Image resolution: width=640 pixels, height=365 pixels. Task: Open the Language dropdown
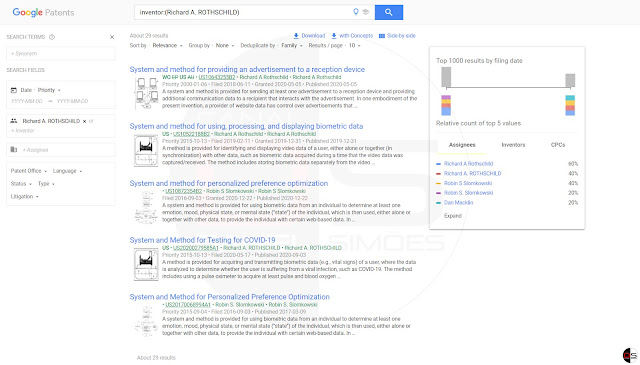[x=67, y=171]
